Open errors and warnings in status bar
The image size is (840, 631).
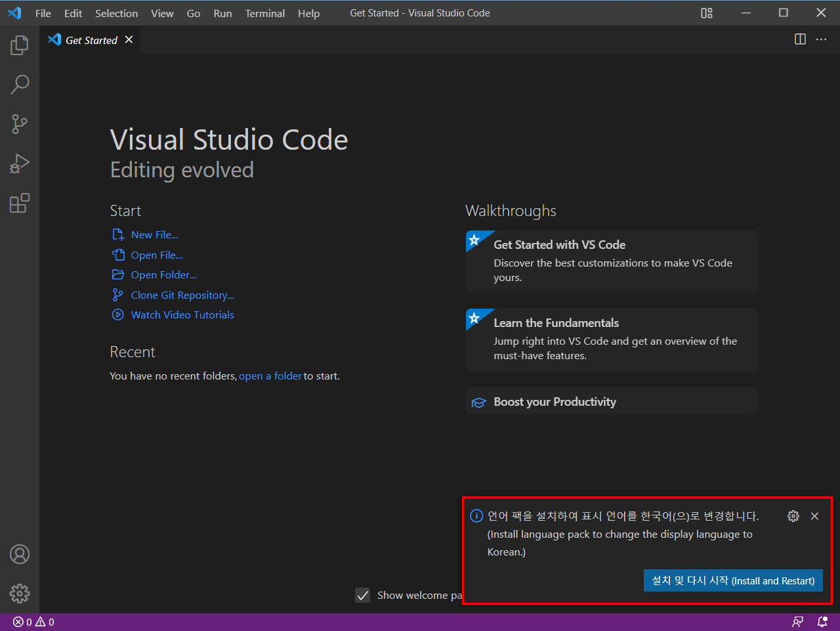coord(33,622)
